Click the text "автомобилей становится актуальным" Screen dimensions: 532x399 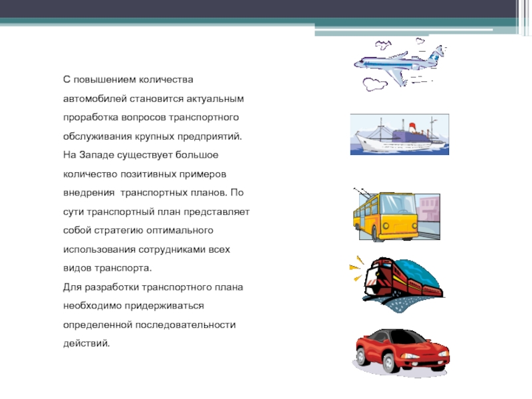tap(154, 98)
